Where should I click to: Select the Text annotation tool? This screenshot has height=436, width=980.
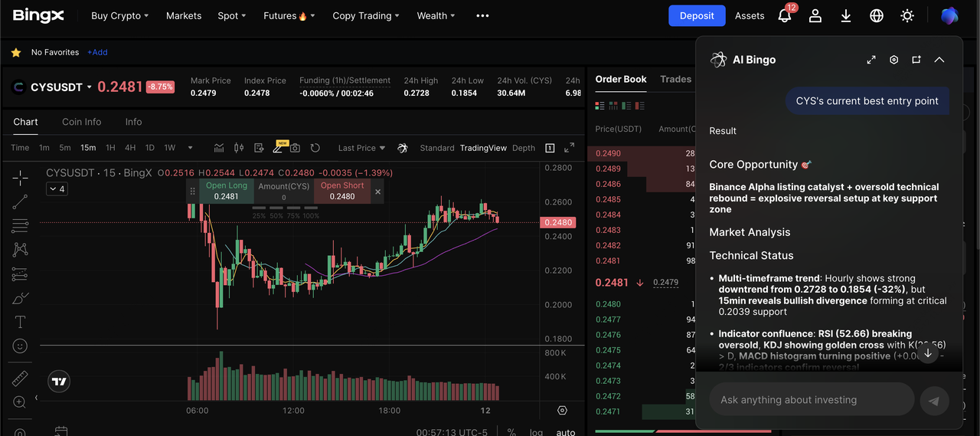click(x=20, y=322)
